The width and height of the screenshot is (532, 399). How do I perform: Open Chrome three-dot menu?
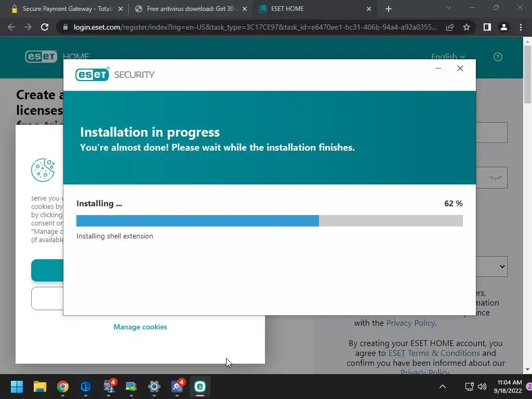click(521, 27)
